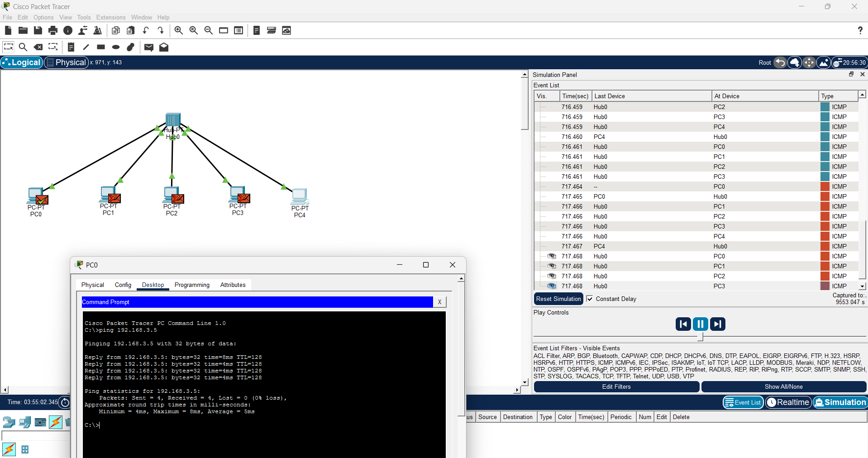Select the Inspect magnifier tool

(23, 47)
